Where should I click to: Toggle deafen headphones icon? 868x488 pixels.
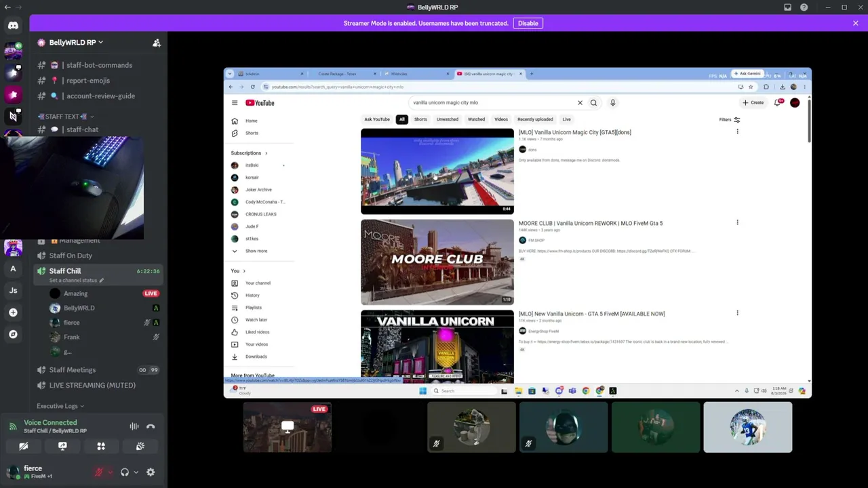[125, 472]
